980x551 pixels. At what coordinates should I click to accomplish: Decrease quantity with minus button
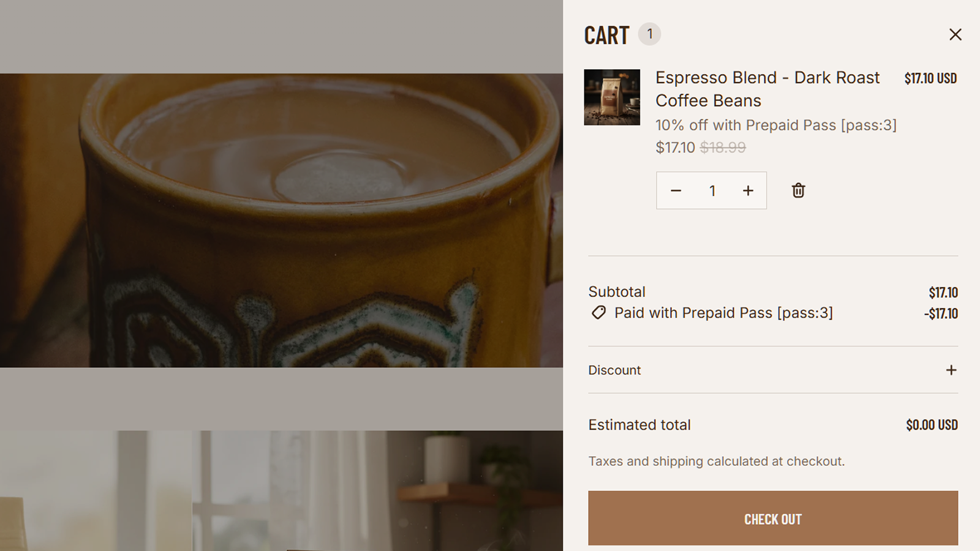point(676,190)
